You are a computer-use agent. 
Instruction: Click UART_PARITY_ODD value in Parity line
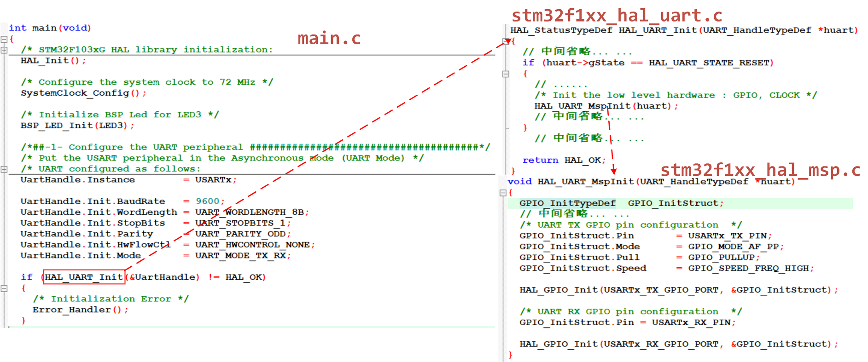tap(240, 234)
